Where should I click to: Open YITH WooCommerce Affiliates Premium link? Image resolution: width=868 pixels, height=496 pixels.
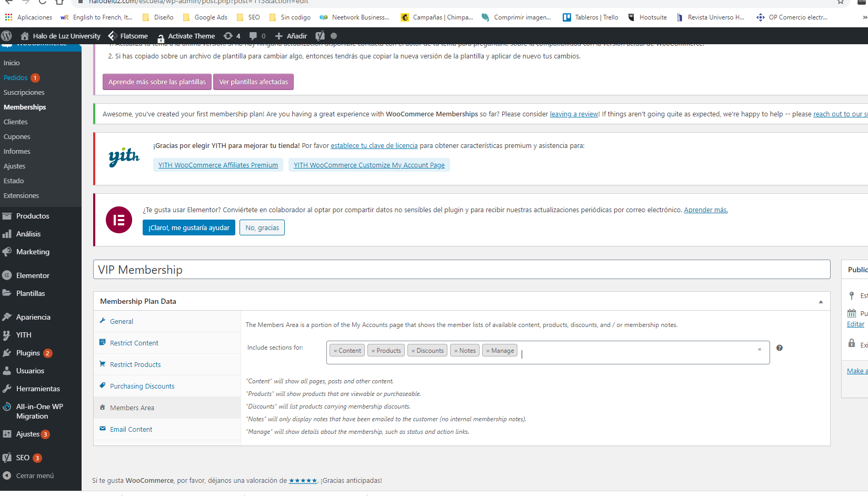[218, 165]
